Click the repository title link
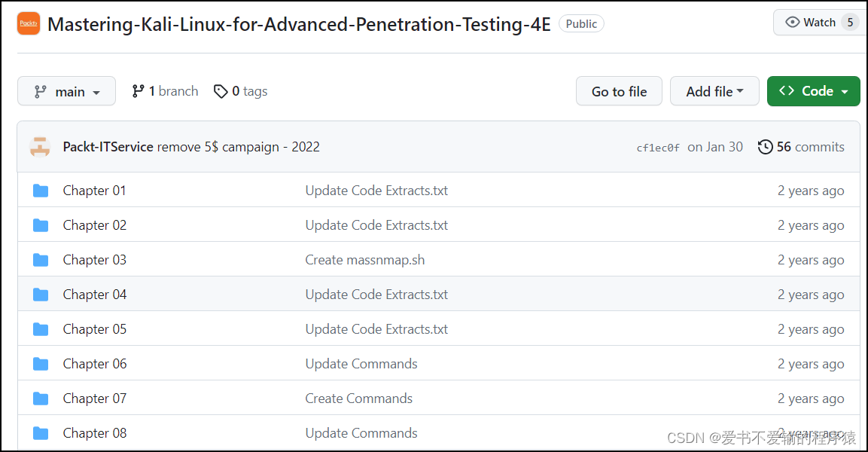This screenshot has width=868, height=452. point(299,24)
